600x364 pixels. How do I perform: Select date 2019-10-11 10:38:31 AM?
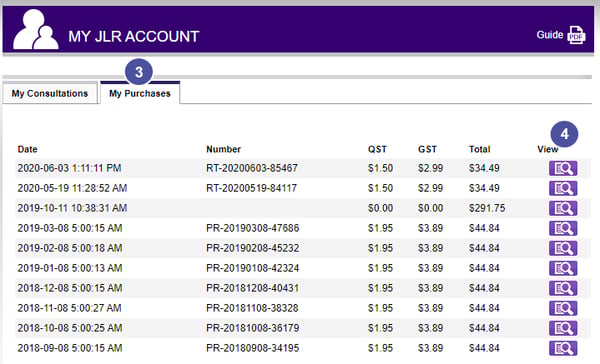click(72, 208)
